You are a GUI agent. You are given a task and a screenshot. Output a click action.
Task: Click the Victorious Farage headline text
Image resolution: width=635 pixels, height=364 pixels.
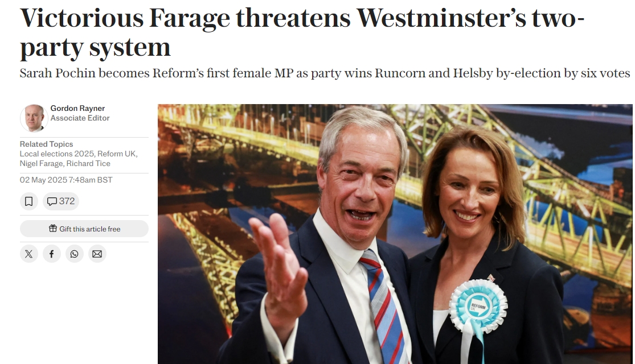tap(302, 33)
